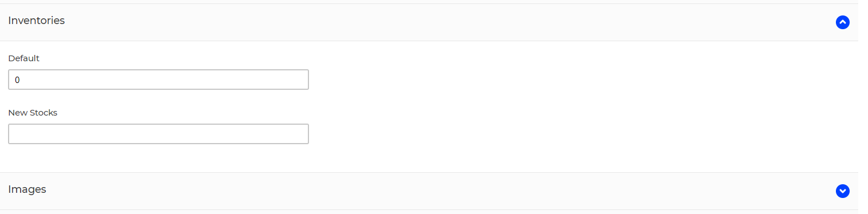Click the Images heading text
Image resolution: width=868 pixels, height=214 pixels.
pyautogui.click(x=27, y=189)
